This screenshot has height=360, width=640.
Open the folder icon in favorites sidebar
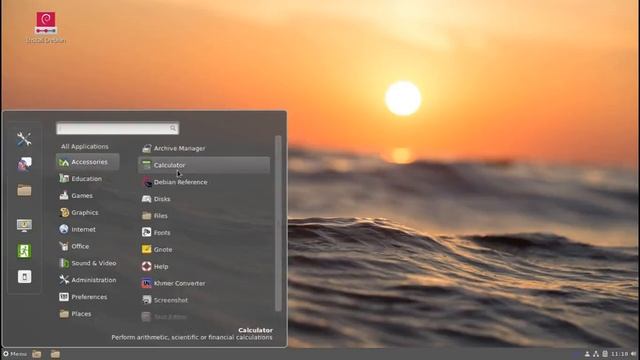pos(24,190)
